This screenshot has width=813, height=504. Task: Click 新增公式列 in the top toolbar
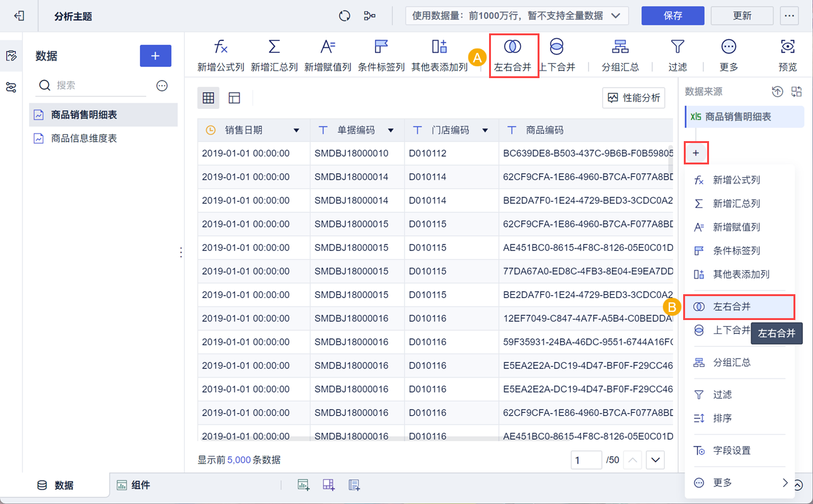coord(221,55)
